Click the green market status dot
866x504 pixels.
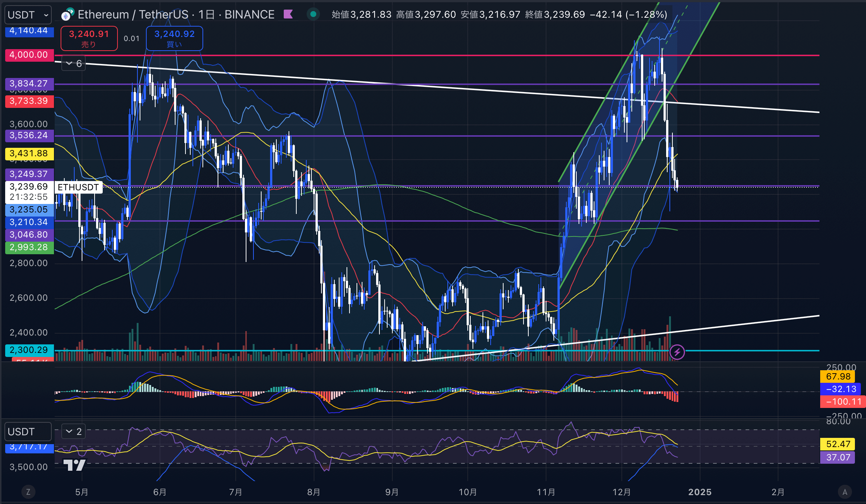tap(313, 14)
